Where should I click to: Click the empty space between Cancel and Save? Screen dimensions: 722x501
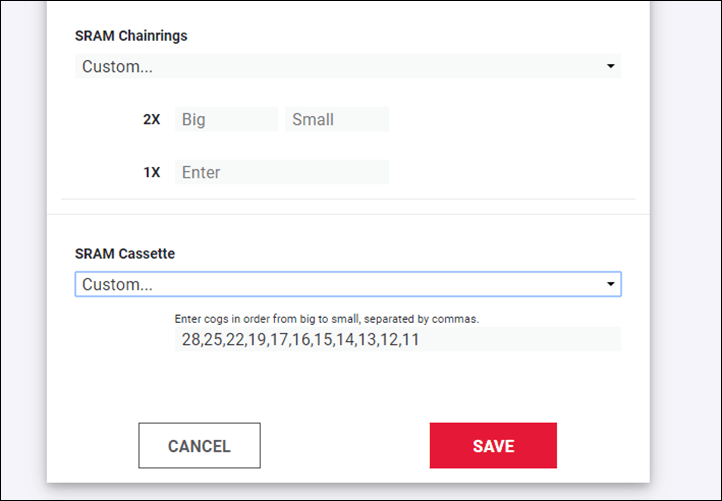pyautogui.click(x=345, y=446)
